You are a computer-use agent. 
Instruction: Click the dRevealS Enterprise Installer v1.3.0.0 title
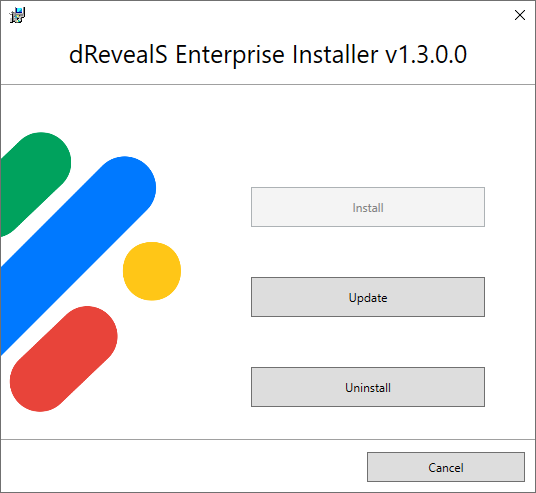[268, 55]
